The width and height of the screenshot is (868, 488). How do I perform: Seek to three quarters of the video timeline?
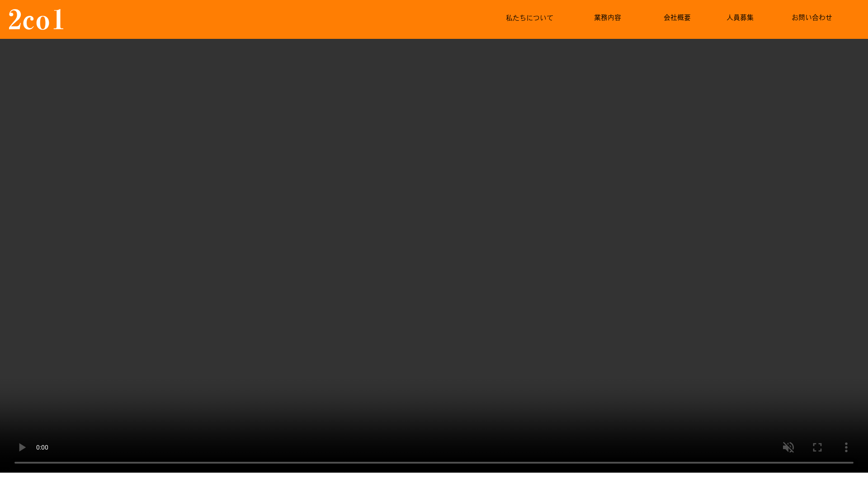click(644, 463)
